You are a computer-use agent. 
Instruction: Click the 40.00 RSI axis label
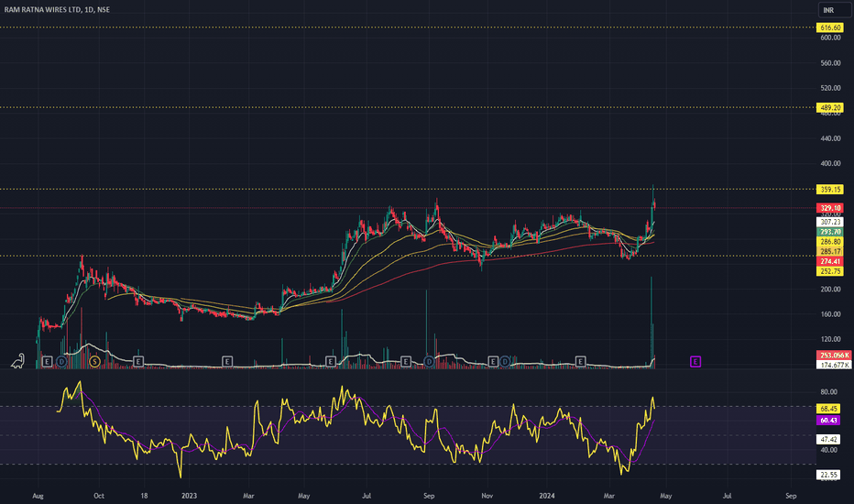tap(828, 450)
